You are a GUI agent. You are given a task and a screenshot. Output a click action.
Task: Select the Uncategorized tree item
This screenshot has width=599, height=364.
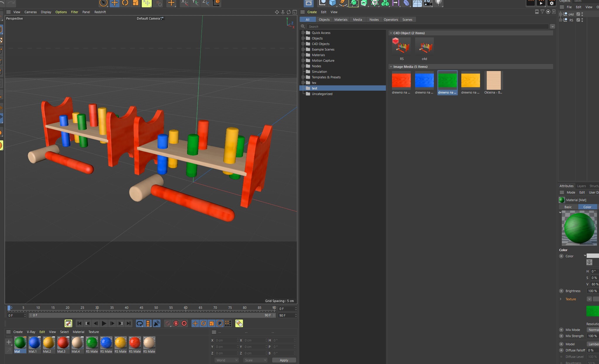[322, 94]
